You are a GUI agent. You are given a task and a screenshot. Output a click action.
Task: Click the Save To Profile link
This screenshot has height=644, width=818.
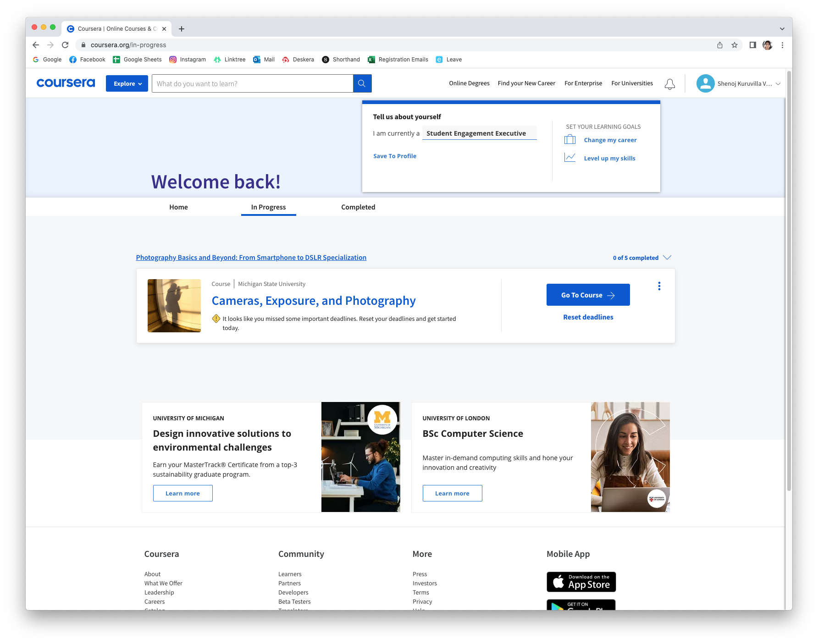394,156
